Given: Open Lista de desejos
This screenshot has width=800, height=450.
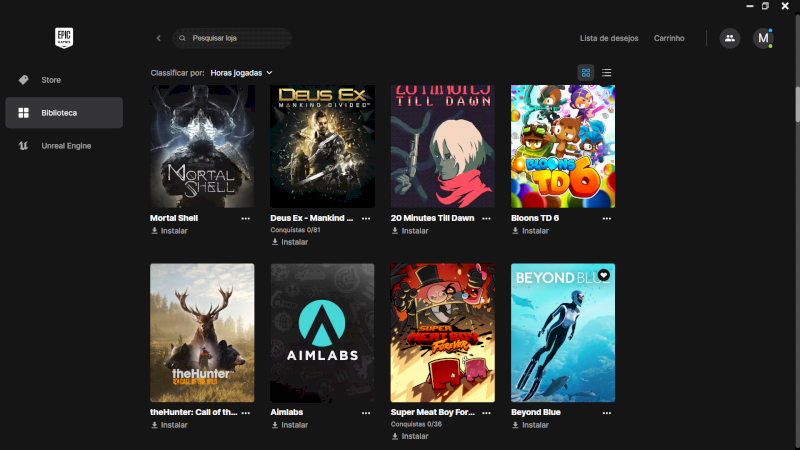Looking at the screenshot, I should pyautogui.click(x=609, y=38).
